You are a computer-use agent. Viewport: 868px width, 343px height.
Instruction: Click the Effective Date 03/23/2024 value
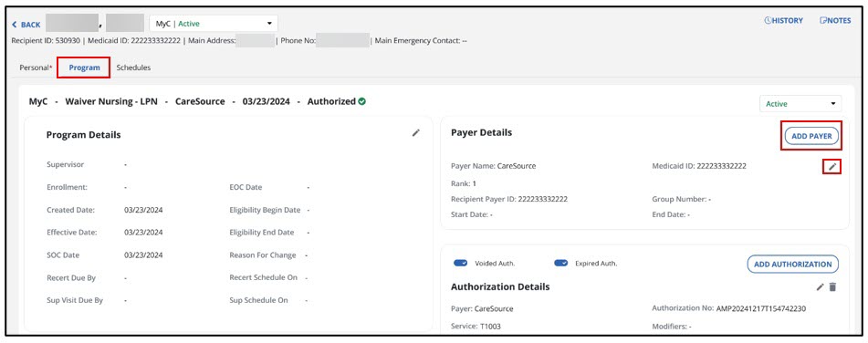point(143,233)
